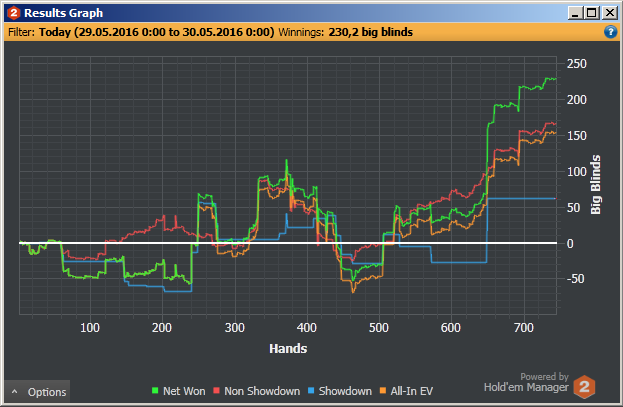Click the -50 label on the big blinds axis
The image size is (623, 407).
click(x=575, y=279)
